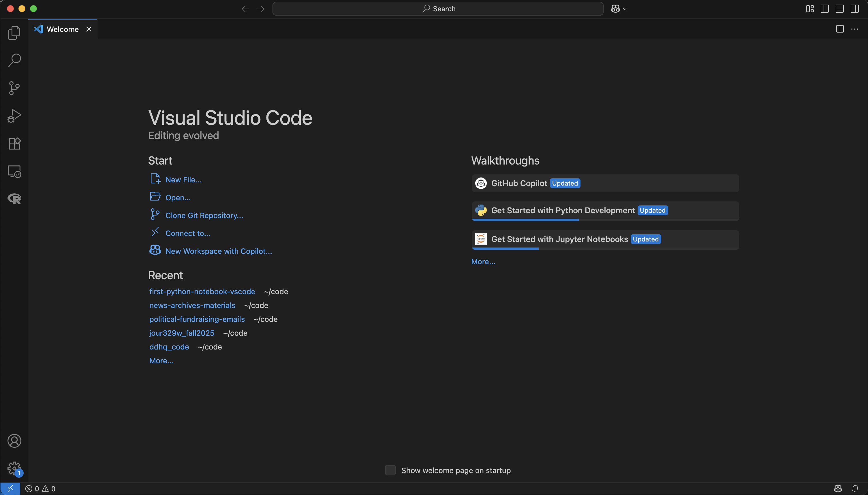Screen dimensions: 868x495
Task: Toggle the primary side bar
Action: [x=825, y=9]
